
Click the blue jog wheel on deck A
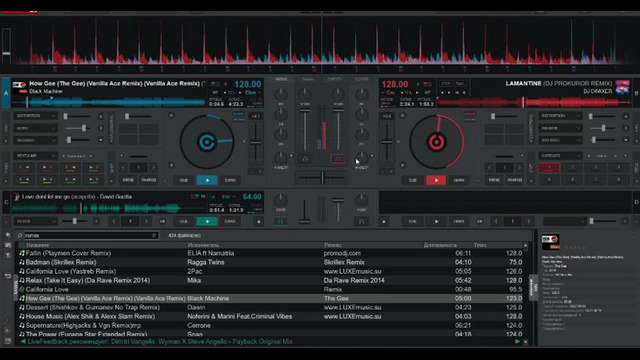[x=207, y=142]
